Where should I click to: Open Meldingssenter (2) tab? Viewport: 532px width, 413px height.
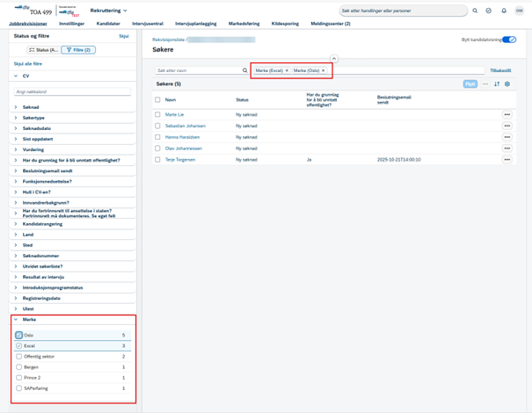click(331, 24)
